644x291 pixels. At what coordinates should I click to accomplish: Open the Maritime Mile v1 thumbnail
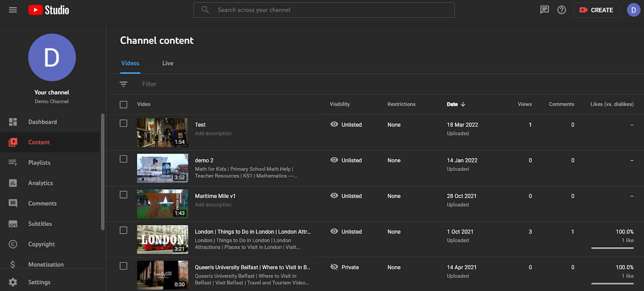click(163, 204)
